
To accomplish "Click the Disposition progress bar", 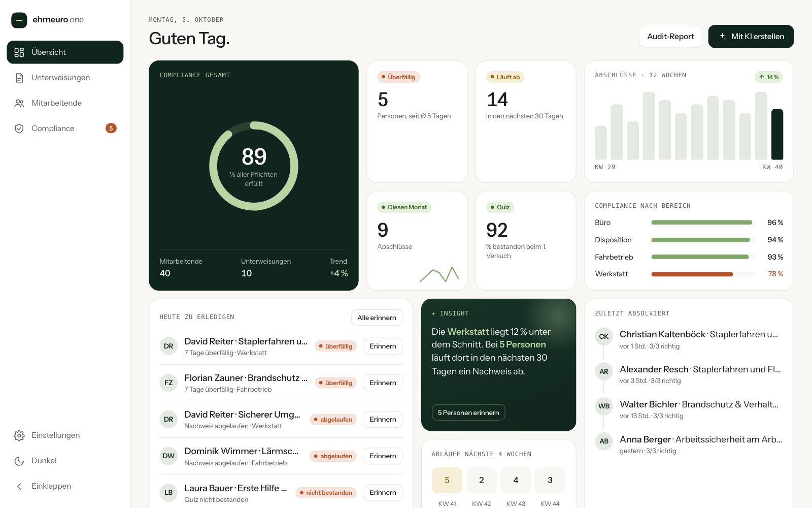I will click(704, 240).
